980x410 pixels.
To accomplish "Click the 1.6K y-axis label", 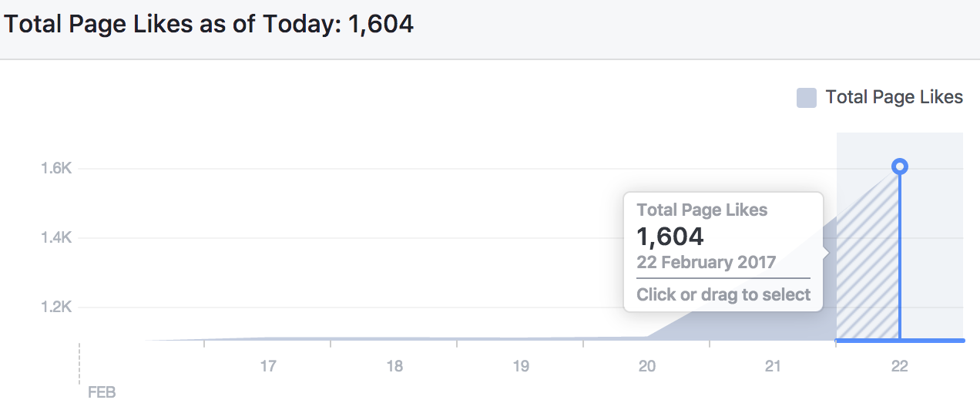I will tap(56, 168).
